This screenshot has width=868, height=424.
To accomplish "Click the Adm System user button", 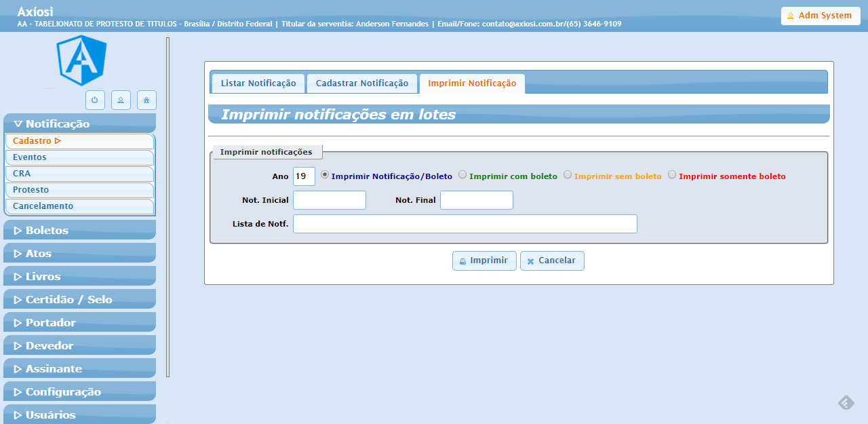I will pos(820,16).
